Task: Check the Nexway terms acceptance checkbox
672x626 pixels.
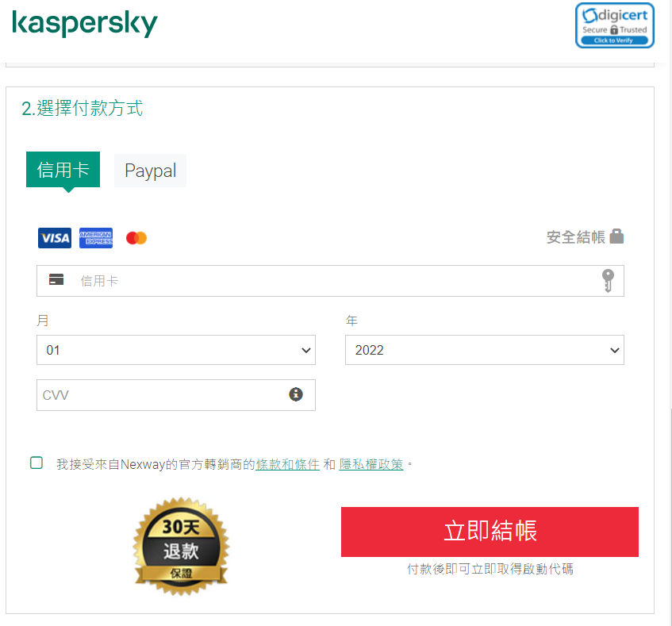Action: 36,463
